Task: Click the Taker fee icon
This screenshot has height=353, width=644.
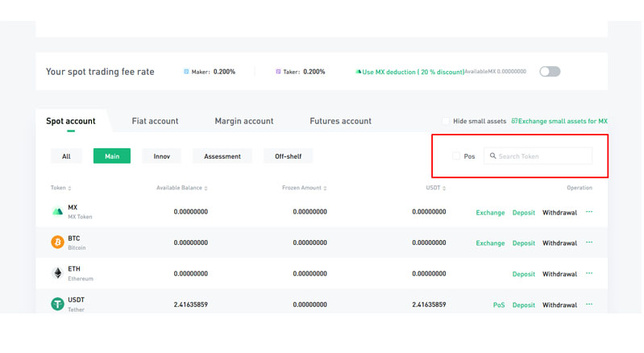Action: click(x=278, y=72)
